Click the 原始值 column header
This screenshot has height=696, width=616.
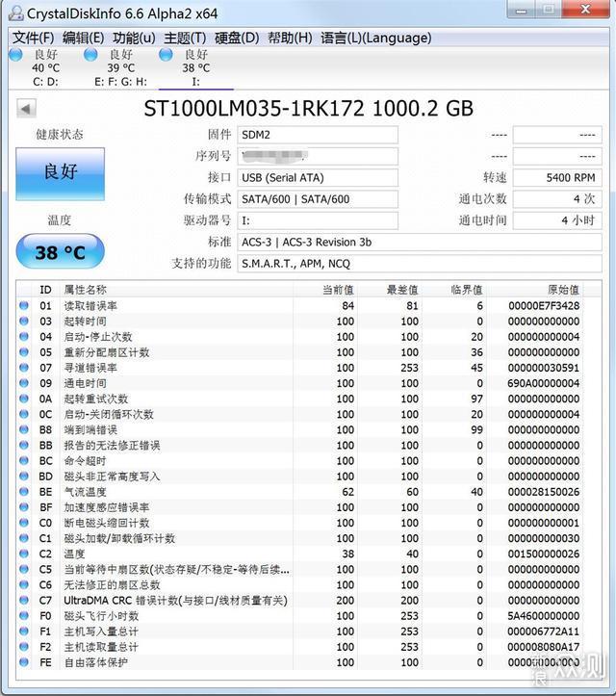click(x=534, y=290)
